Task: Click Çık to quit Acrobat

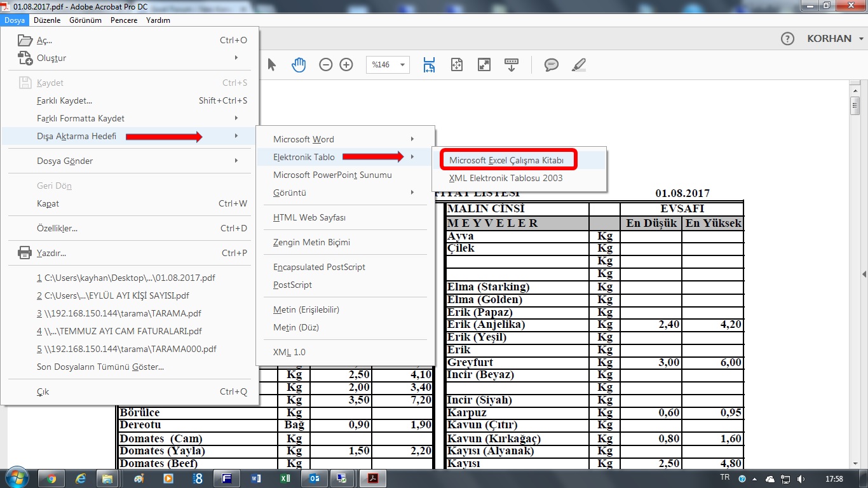Action: (x=130, y=391)
